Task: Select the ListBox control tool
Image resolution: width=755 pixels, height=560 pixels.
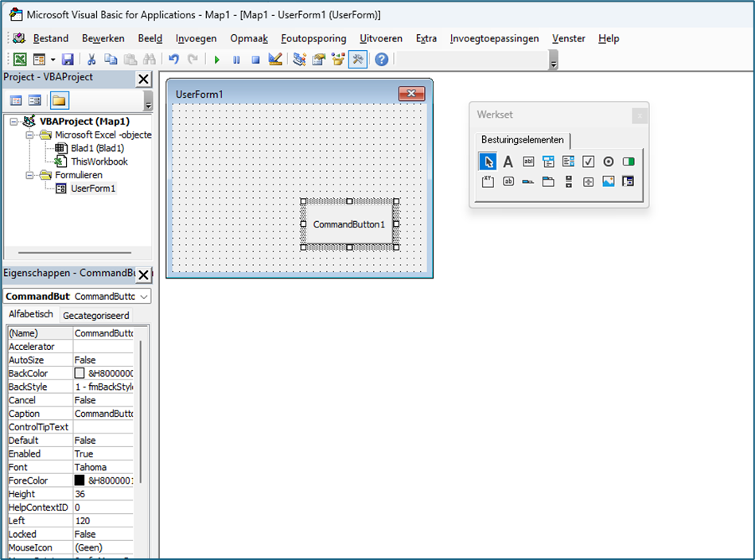Action: click(x=568, y=161)
